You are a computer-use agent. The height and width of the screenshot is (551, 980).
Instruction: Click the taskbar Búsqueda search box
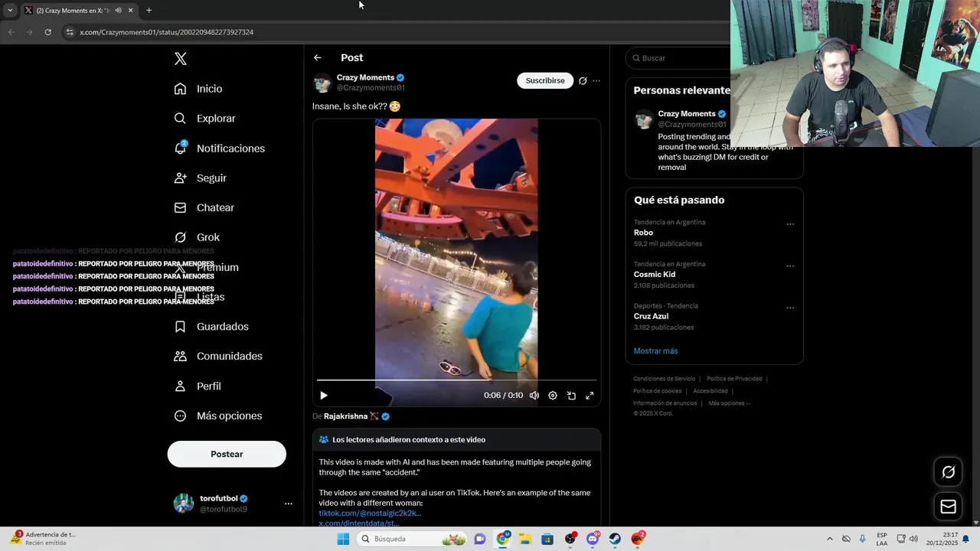[413, 539]
